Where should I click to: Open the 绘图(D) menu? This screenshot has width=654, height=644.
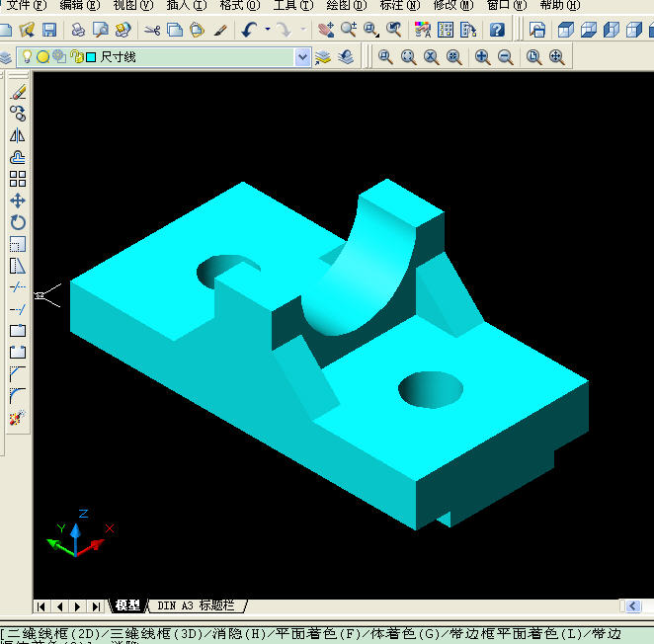(346, 5)
